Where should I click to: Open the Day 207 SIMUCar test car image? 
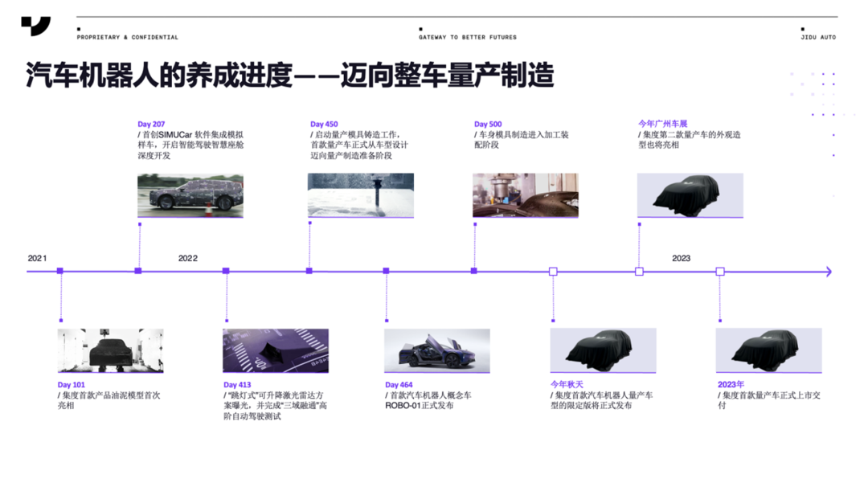point(190,195)
